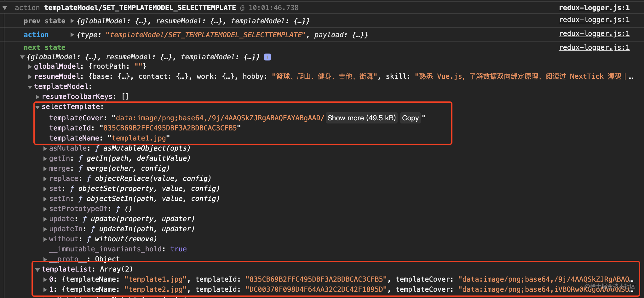Expand templateList item 1 template2.jpg
Image resolution: width=644 pixels, height=298 pixels.
(45, 289)
